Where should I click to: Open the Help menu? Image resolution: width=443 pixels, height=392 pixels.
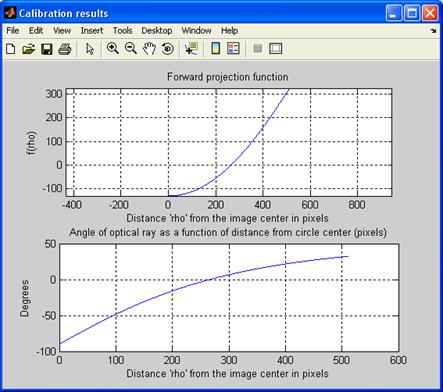click(229, 31)
